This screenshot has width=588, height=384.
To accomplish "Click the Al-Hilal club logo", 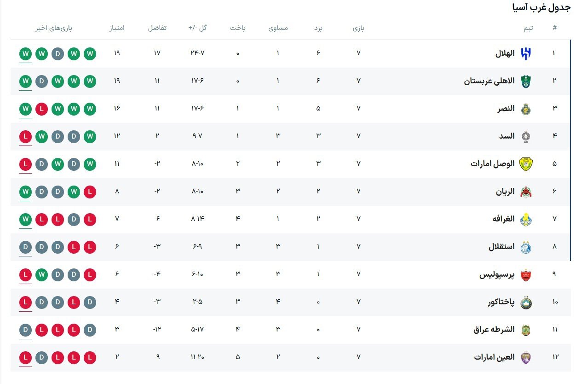I will (x=525, y=53).
